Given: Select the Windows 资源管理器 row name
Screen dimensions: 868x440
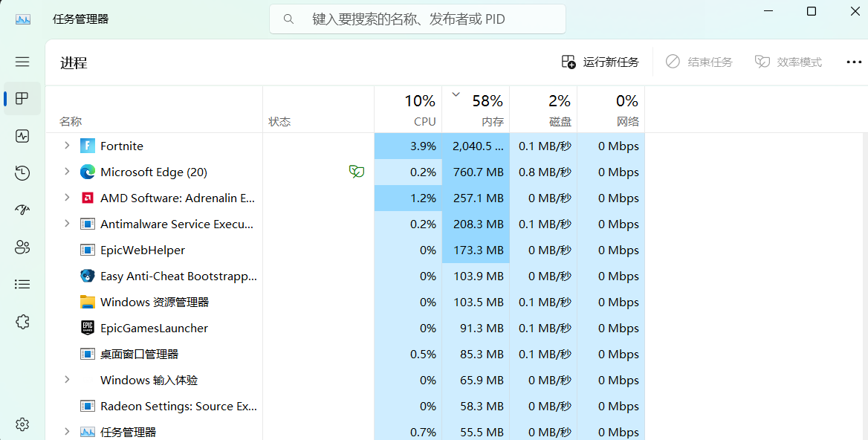Looking at the screenshot, I should click(155, 302).
